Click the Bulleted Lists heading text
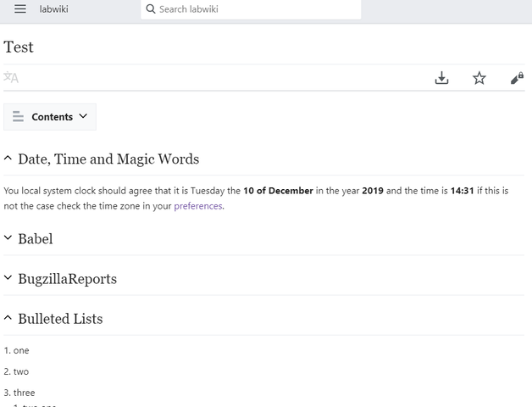 point(60,319)
